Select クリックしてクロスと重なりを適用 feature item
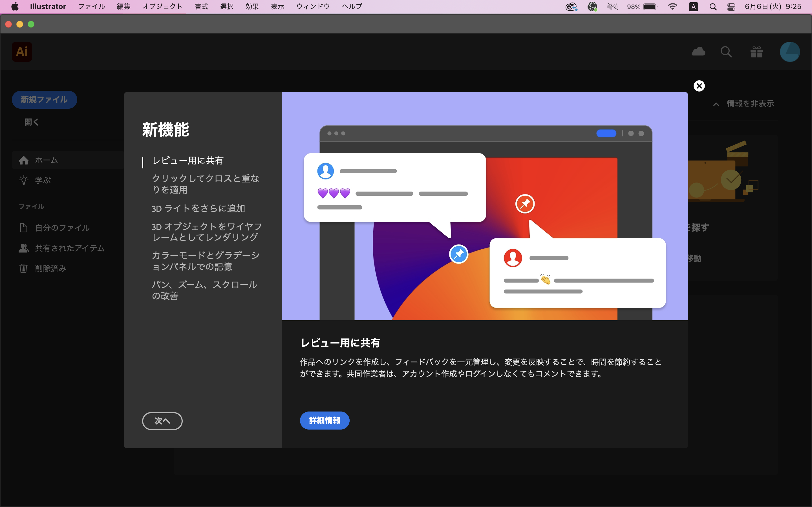The width and height of the screenshot is (812, 507). click(205, 184)
